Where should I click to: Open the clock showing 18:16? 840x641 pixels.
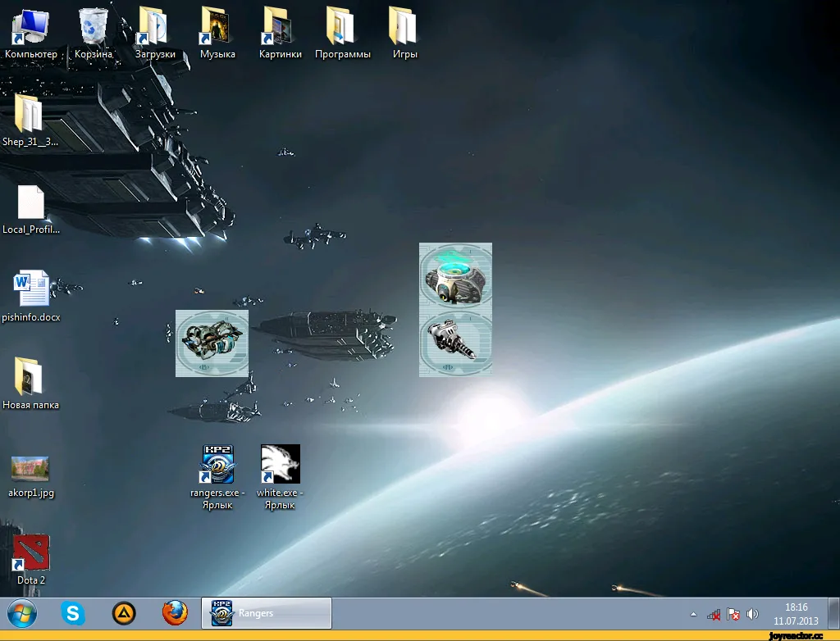pos(796,614)
